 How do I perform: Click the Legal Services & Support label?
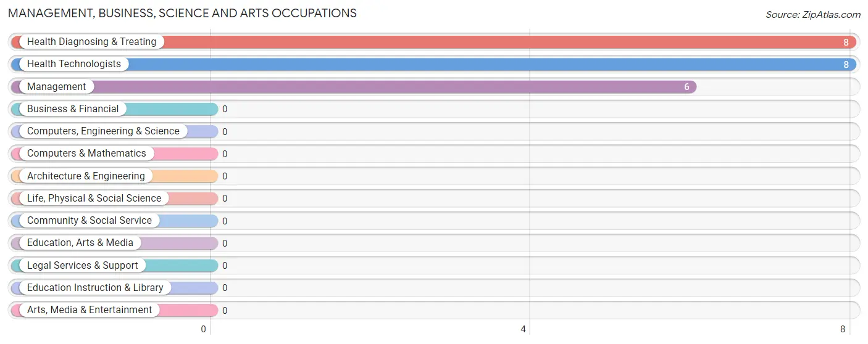(x=83, y=266)
